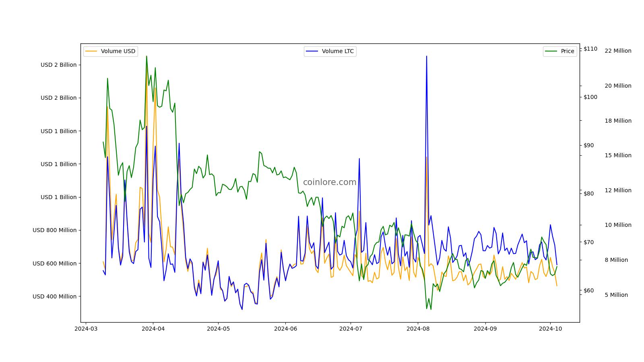The height and width of the screenshot is (362, 644).
Task: Click the 15 Million volume axis label
Action: pos(618,155)
